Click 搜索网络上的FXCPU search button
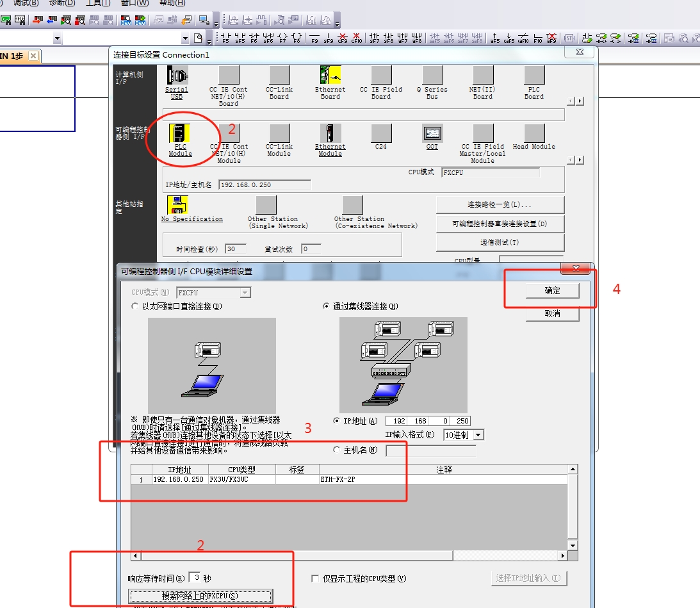This screenshot has width=700, height=608. [x=201, y=596]
